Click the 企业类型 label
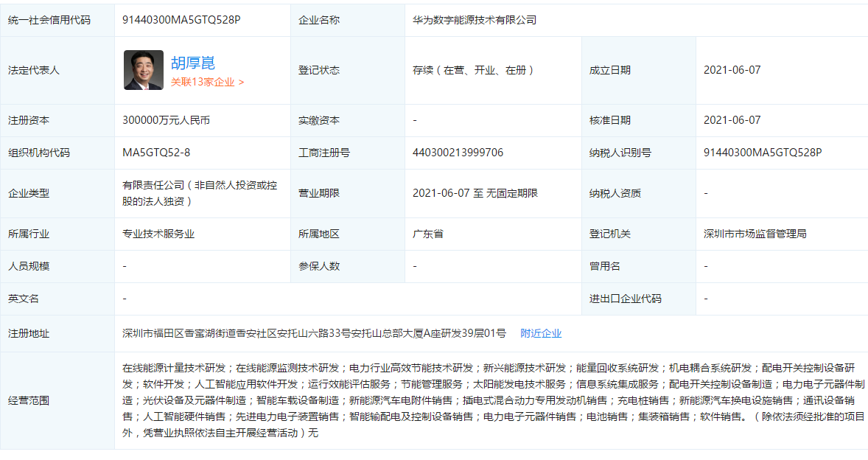This screenshot has height=460, width=868. pyautogui.click(x=29, y=193)
